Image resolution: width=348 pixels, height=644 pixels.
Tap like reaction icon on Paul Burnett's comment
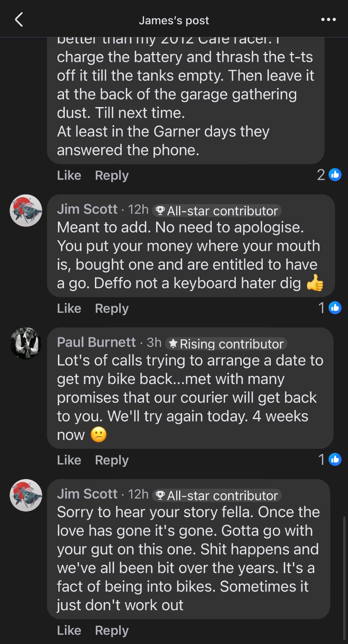(335, 459)
